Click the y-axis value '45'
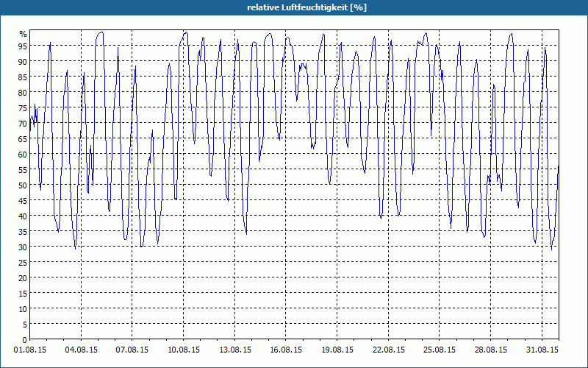 pyautogui.click(x=23, y=201)
